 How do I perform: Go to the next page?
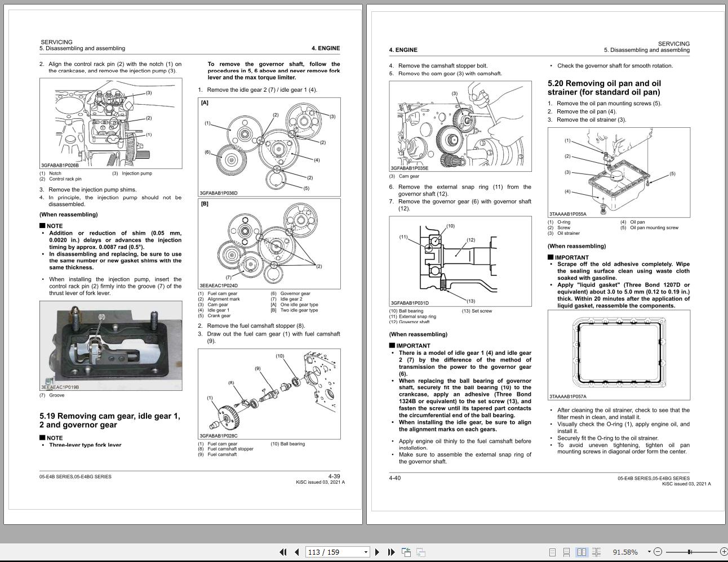(377, 552)
